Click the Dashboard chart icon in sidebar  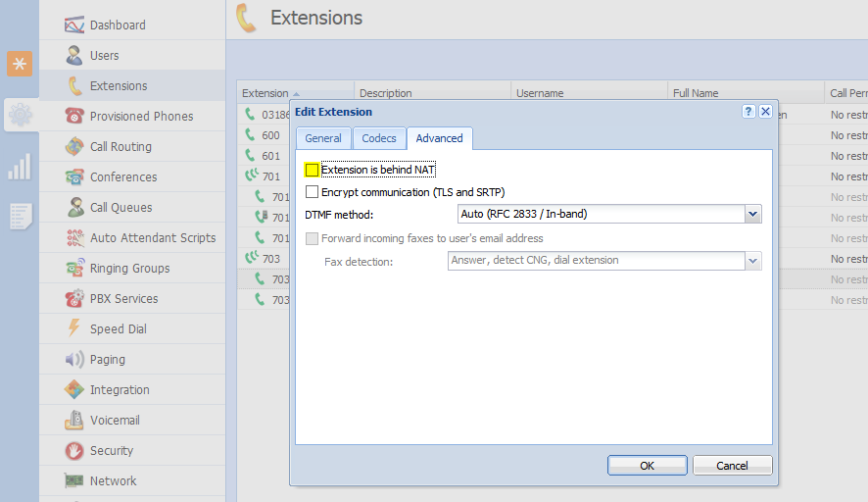pyautogui.click(x=74, y=25)
